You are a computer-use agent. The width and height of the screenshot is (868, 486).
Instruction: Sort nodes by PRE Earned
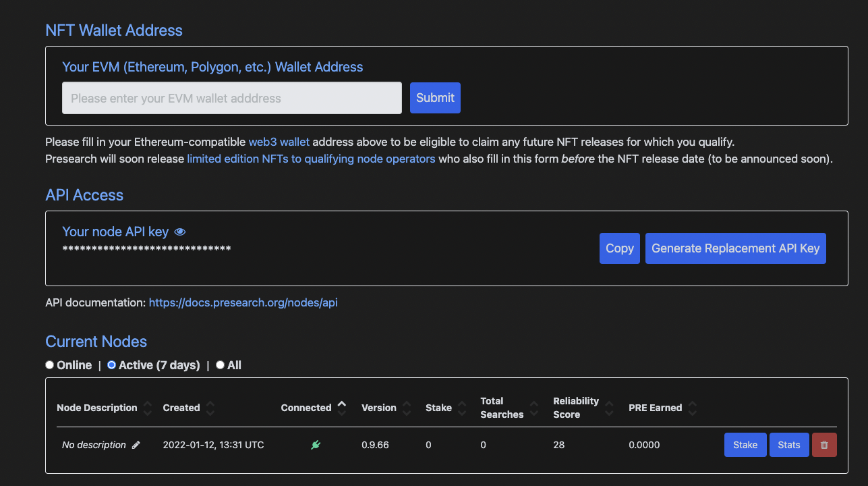click(693, 408)
